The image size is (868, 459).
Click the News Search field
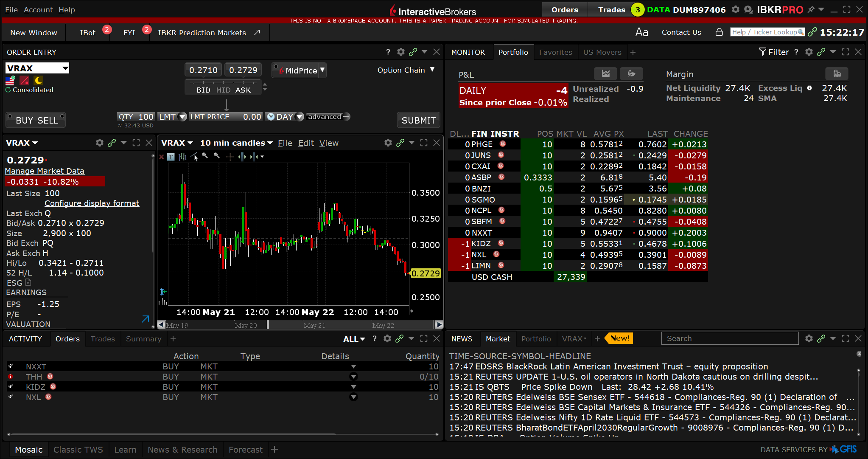pyautogui.click(x=730, y=338)
